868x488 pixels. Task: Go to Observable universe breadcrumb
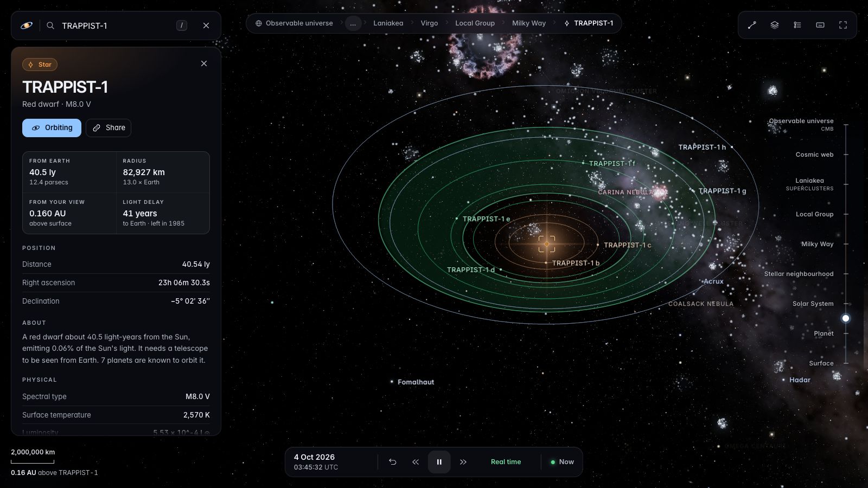pos(294,23)
